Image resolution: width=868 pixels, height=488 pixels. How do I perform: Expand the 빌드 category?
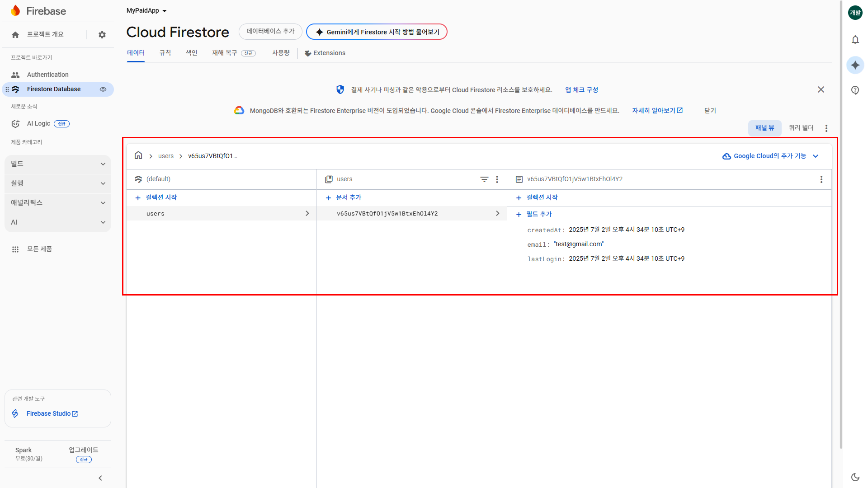coord(58,164)
